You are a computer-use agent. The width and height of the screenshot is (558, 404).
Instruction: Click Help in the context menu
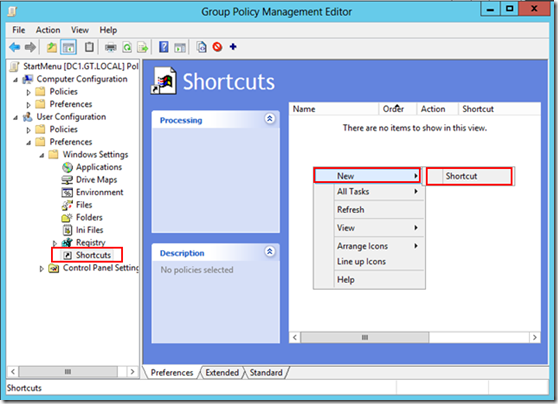tap(369, 279)
